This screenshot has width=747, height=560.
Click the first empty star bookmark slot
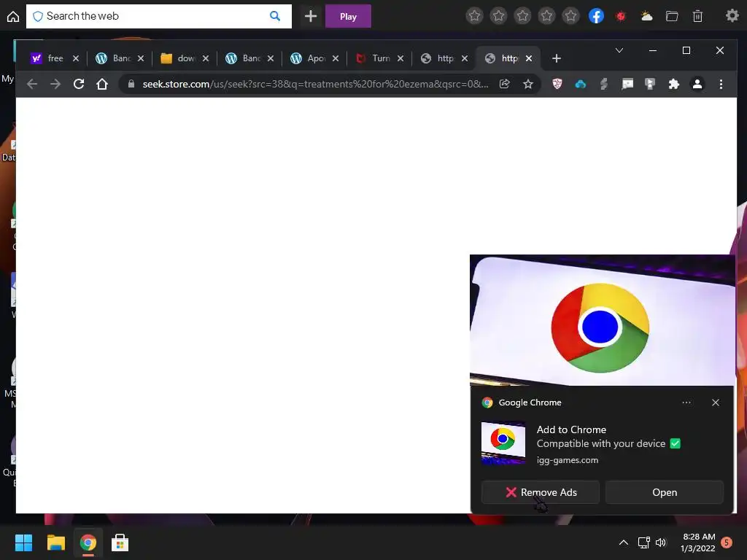pyautogui.click(x=474, y=16)
